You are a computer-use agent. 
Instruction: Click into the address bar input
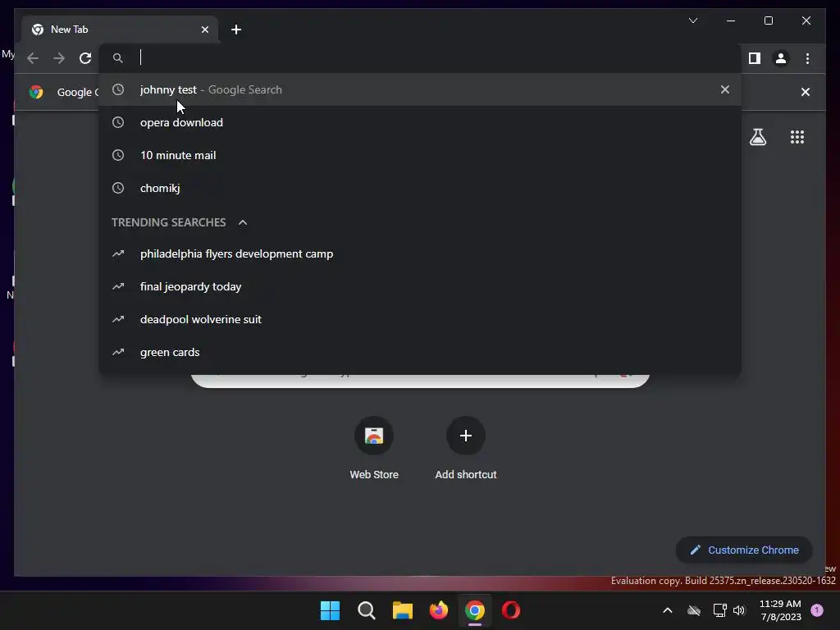click(x=420, y=58)
